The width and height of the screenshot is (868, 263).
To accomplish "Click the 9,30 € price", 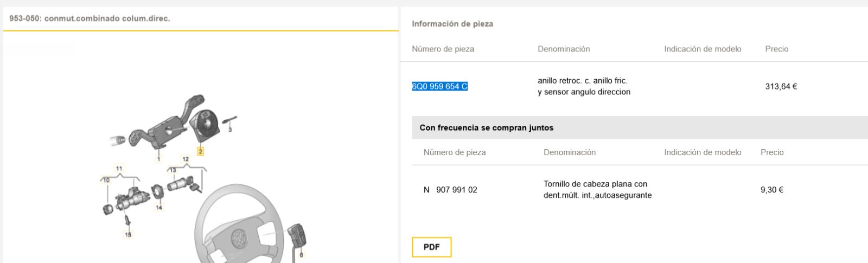I will pos(771,190).
